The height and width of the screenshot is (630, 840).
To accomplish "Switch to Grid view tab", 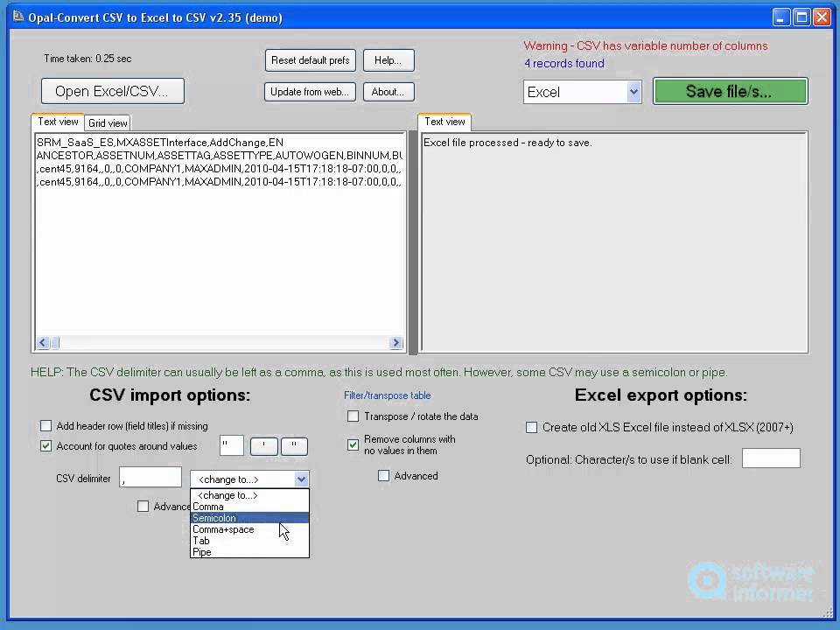I will [x=108, y=123].
